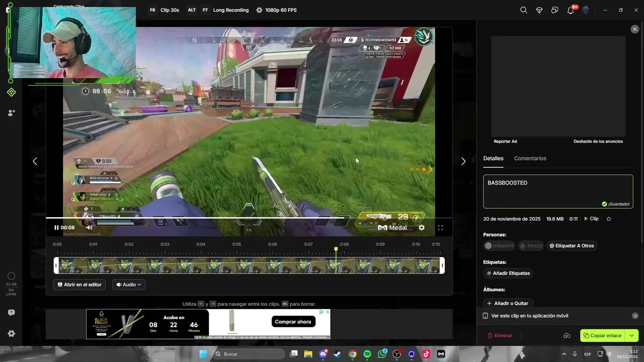Viewport: 644px width, 362px height.
Task: Open help question mark sidebar icon
Action: (x=11, y=312)
